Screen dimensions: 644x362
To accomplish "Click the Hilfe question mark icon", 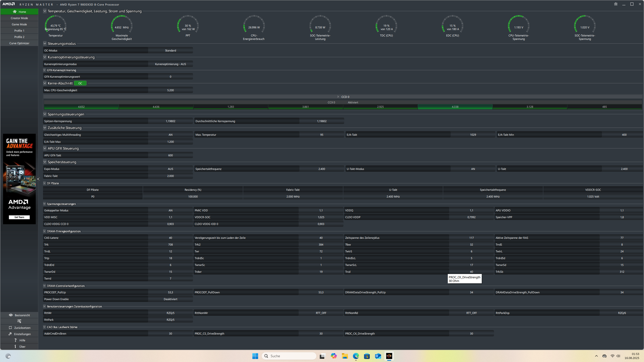I will coord(15,340).
